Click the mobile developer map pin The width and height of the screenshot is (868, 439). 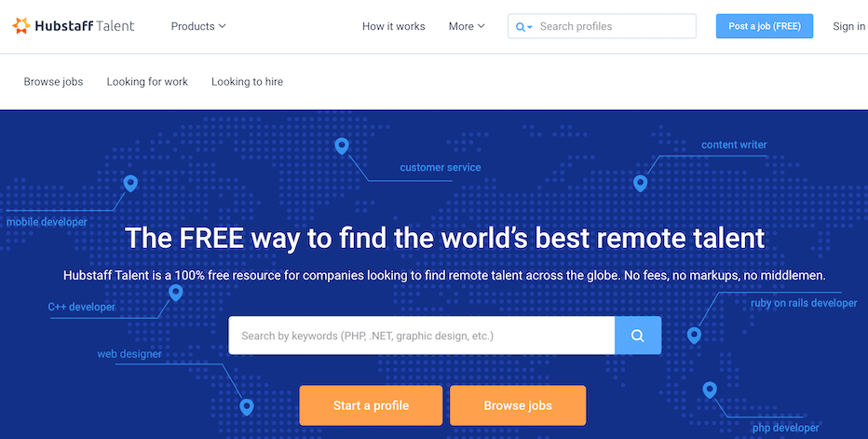tap(130, 183)
